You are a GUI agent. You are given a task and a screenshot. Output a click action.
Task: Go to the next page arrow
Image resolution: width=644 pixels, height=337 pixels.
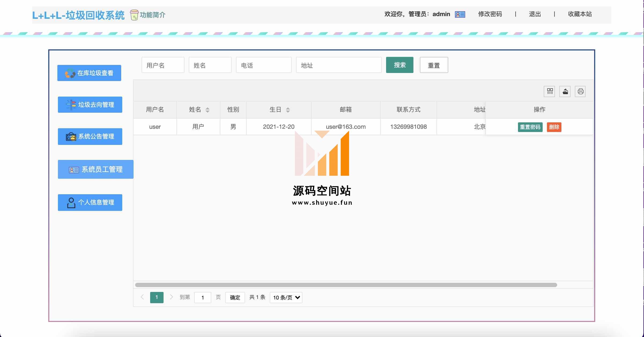click(x=171, y=297)
